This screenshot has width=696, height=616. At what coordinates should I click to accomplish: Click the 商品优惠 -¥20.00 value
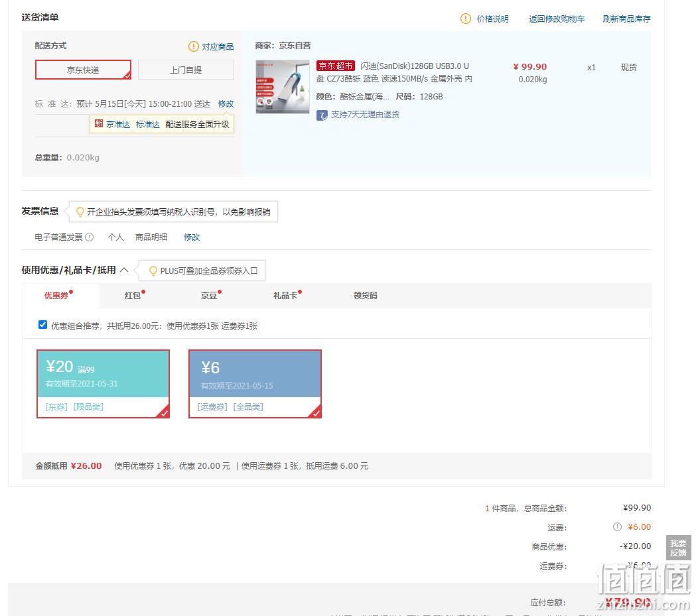point(635,546)
